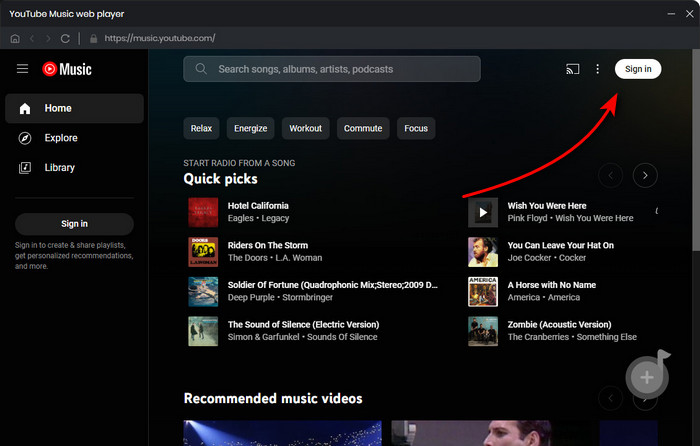
Task: Click the search songs input field
Action: click(x=332, y=69)
